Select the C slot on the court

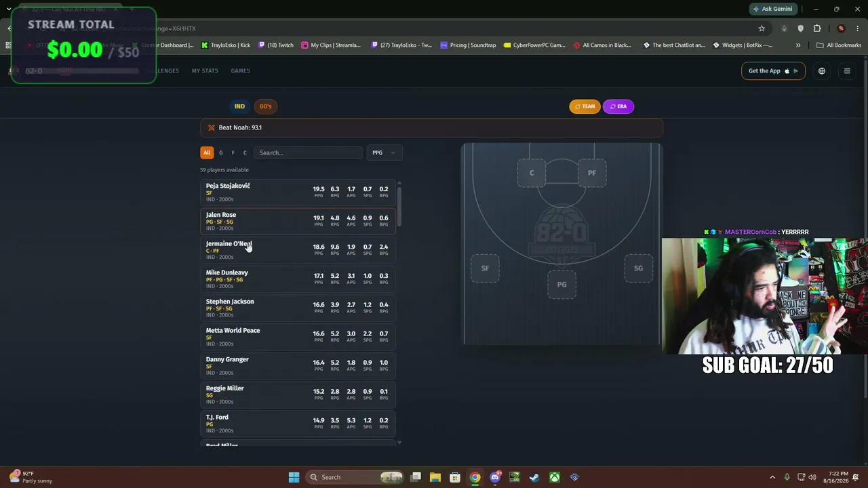click(532, 173)
